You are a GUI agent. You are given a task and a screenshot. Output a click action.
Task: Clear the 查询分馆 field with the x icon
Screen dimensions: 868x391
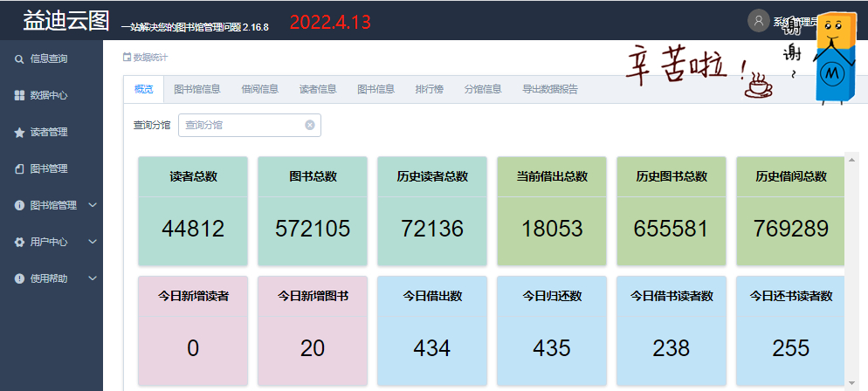309,125
